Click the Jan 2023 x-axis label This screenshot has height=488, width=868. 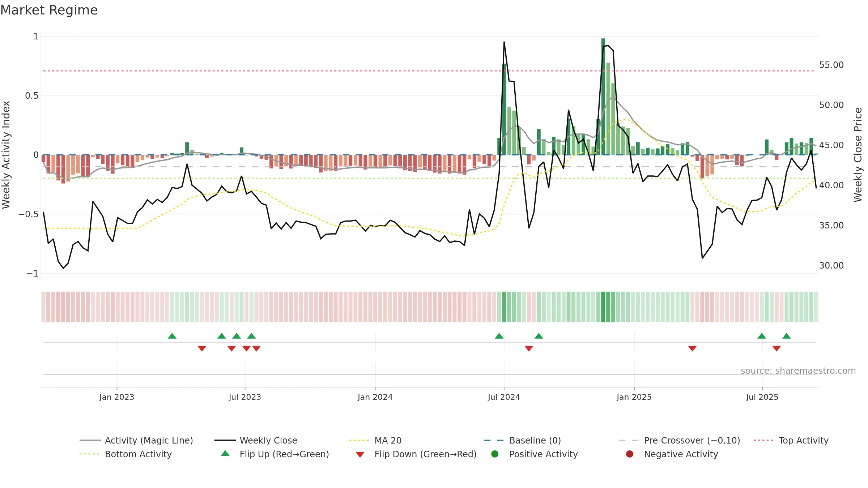click(x=116, y=397)
